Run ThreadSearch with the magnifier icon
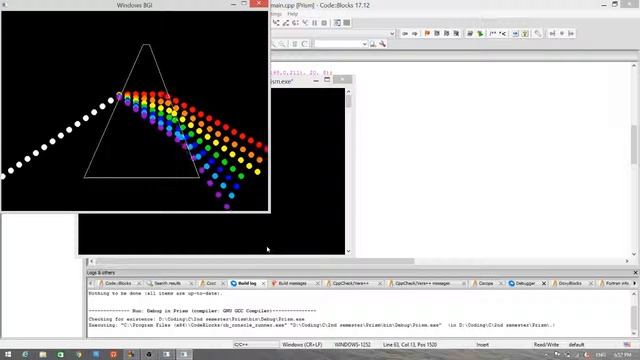Screen dimensions: 640x360 click(x=373, y=44)
